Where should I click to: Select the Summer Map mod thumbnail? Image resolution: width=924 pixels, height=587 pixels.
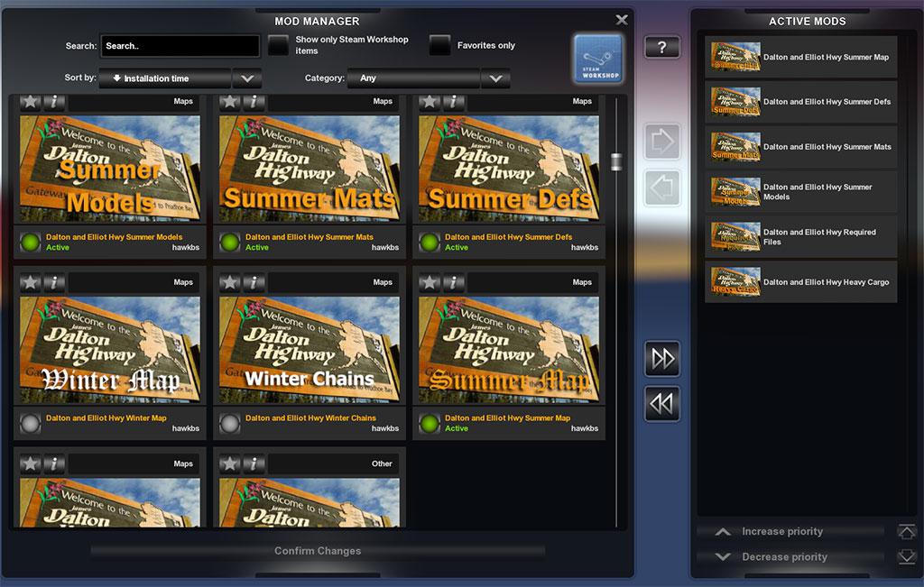coord(509,350)
